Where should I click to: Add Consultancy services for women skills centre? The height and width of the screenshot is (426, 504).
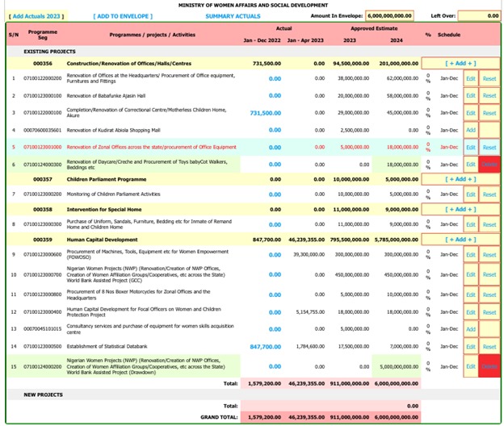point(471,329)
